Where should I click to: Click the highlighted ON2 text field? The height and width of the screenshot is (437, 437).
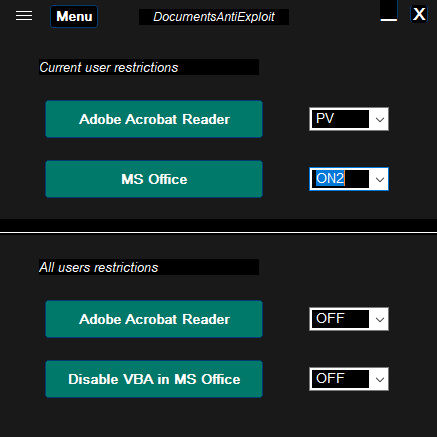[340, 179]
